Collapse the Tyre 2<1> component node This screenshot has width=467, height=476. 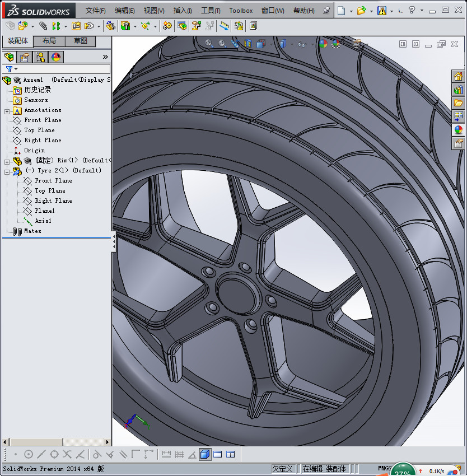coord(7,171)
